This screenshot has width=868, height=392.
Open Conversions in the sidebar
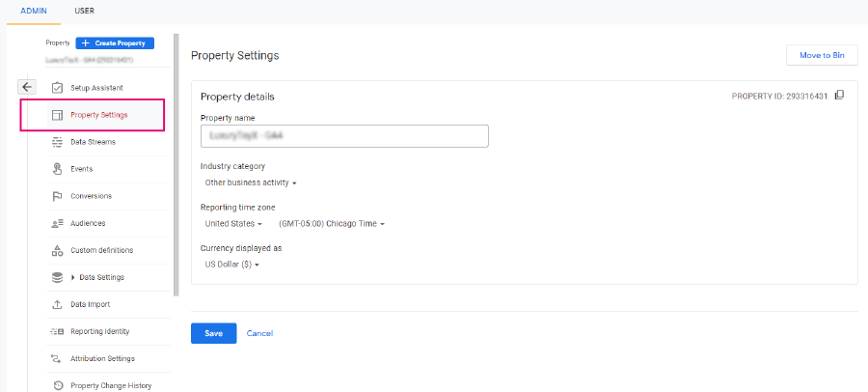coord(91,196)
